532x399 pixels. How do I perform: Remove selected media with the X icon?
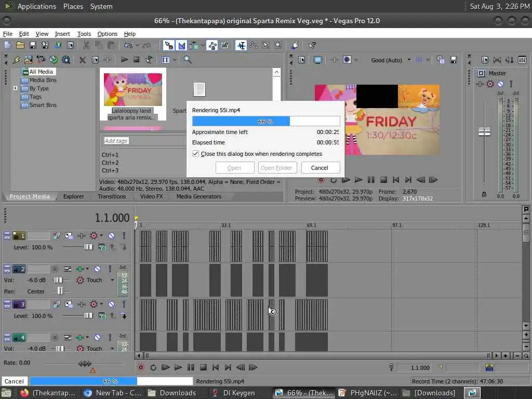82,60
